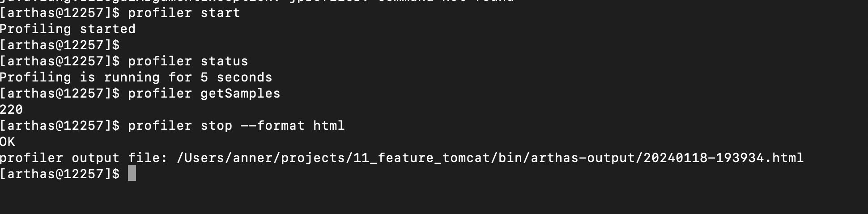The width and height of the screenshot is (868, 214).
Task: Click the "html" format argument
Action: tap(329, 125)
